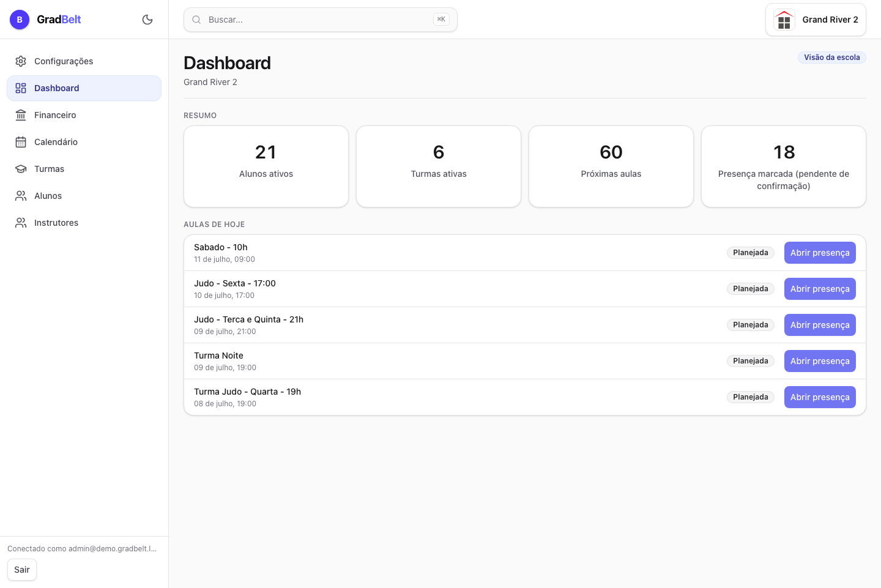Click Planejada badge on Judo - Sexta row

pyautogui.click(x=751, y=289)
